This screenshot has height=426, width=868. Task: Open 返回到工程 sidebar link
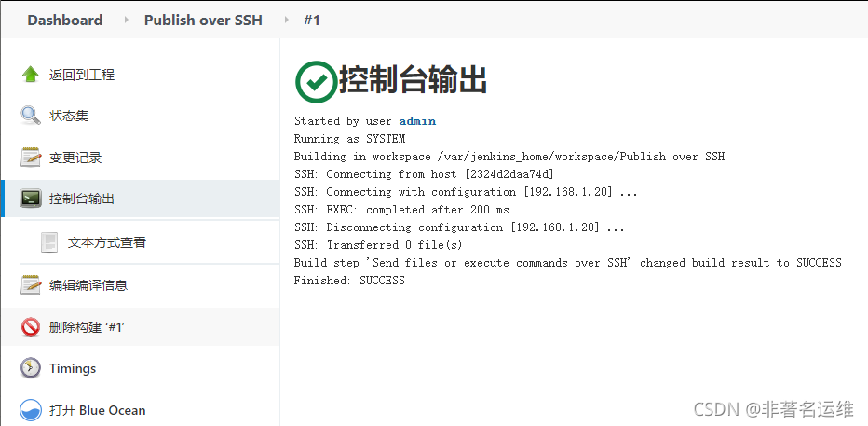pyautogui.click(x=82, y=75)
